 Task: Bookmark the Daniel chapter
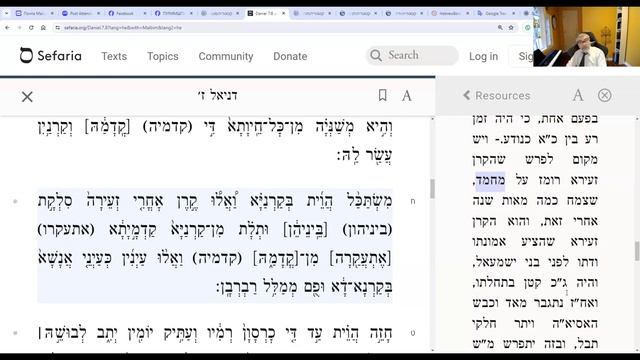[x=382, y=96]
